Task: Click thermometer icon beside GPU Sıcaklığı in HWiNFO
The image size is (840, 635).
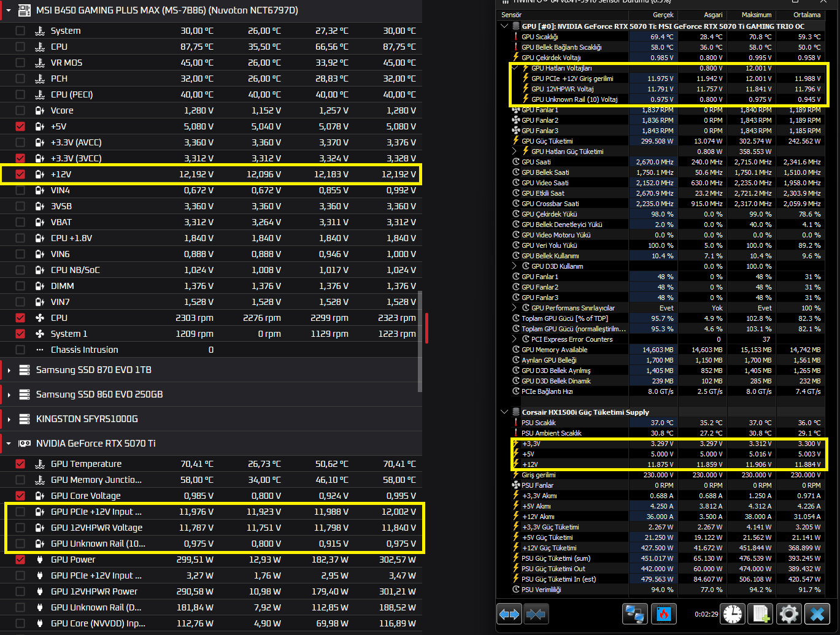Action: coord(516,37)
